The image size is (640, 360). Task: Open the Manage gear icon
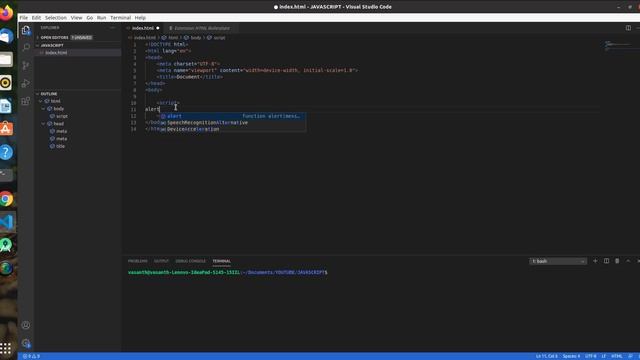tap(26, 343)
